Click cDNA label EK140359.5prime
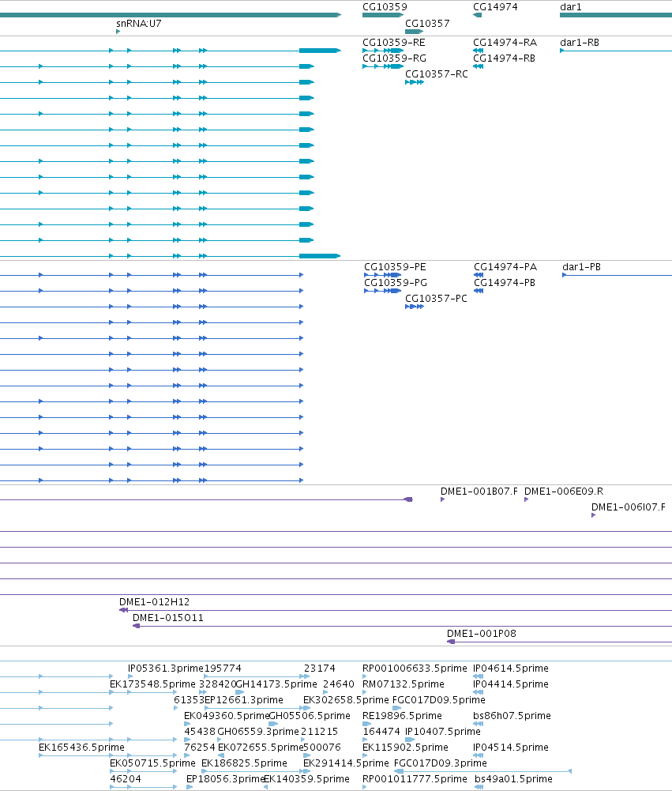Viewport: 672px width, 791px height. 306,779
